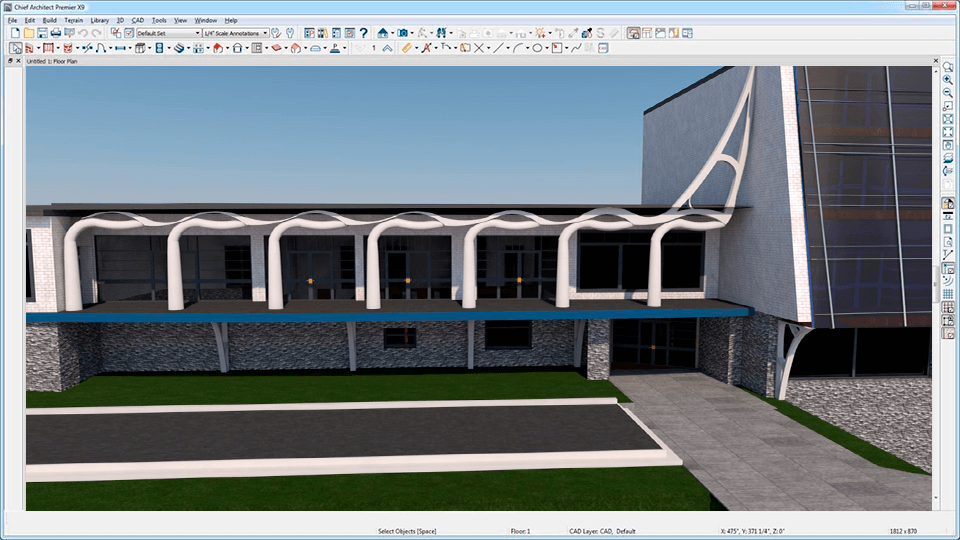Expand the Draw Line tool arrow
The height and width of the screenshot is (540, 960).
508,48
